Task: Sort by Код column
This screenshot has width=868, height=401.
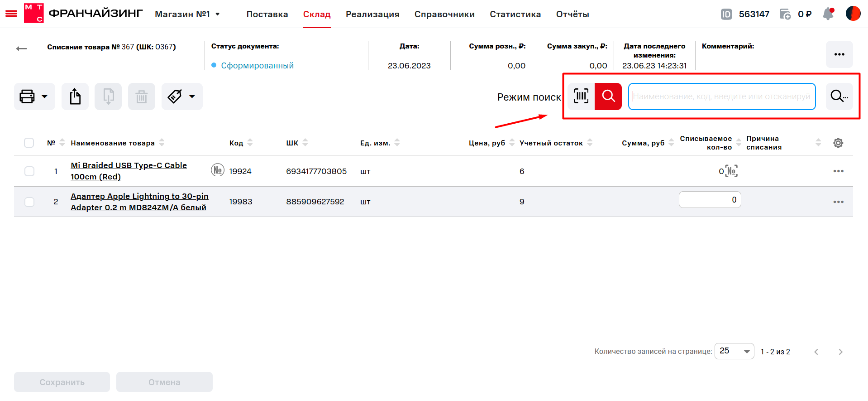Action: click(x=250, y=143)
